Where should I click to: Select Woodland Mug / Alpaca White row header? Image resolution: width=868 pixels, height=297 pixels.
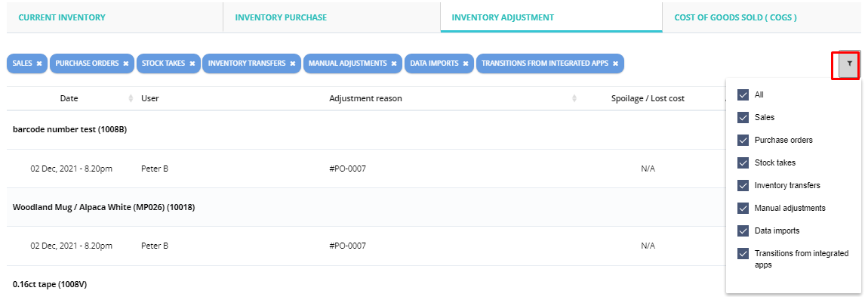coord(103,207)
